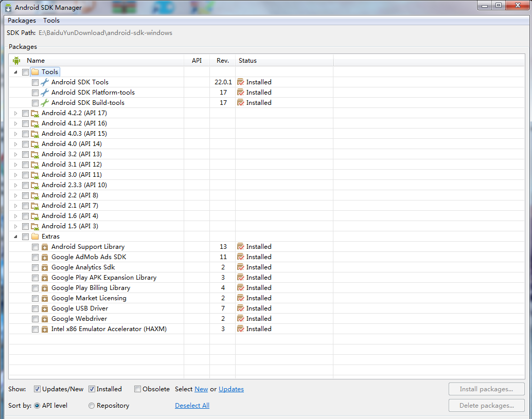This screenshot has height=419, width=532.
Task: Select the Google Play APK Expansion Library row text
Action: tap(104, 277)
